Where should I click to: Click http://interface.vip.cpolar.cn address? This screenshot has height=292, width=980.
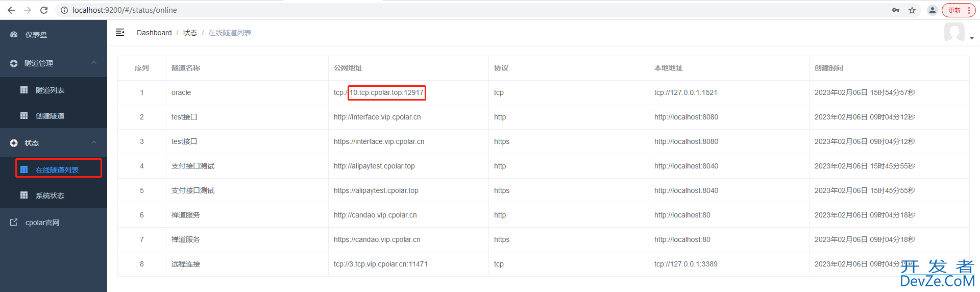click(x=377, y=117)
